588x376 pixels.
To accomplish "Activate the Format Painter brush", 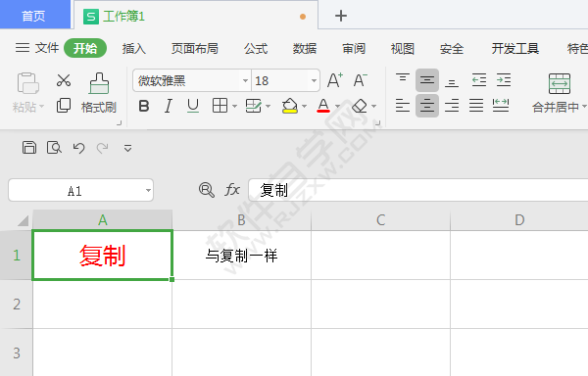I will tap(99, 83).
